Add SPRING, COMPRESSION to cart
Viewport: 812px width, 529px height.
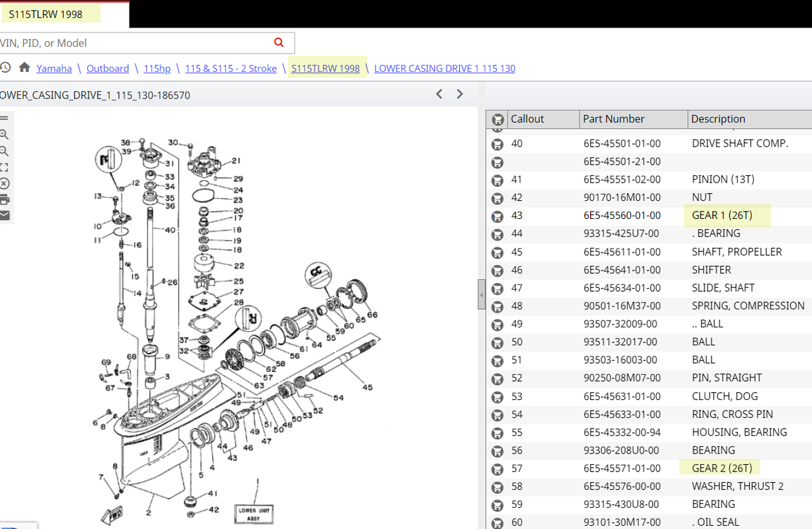tap(497, 306)
